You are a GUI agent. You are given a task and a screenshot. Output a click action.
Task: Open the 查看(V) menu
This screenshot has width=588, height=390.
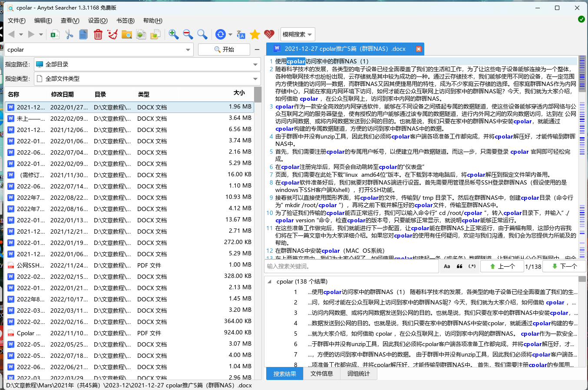pos(70,20)
